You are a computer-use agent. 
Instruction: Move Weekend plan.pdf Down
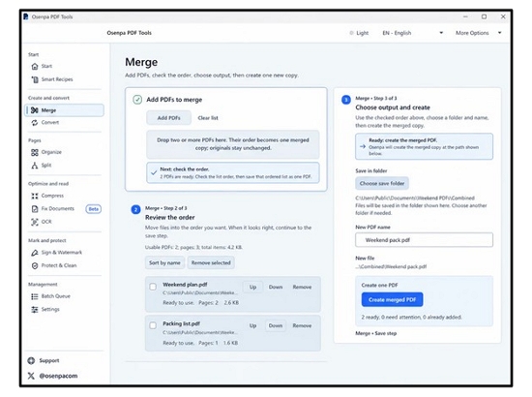pyautogui.click(x=276, y=288)
